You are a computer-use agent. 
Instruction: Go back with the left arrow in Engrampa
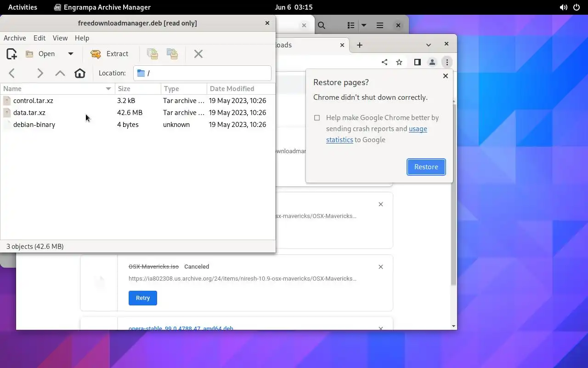coord(12,73)
